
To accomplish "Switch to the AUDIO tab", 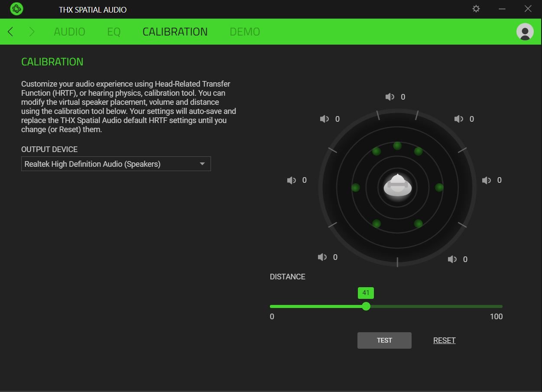I will click(x=69, y=31).
